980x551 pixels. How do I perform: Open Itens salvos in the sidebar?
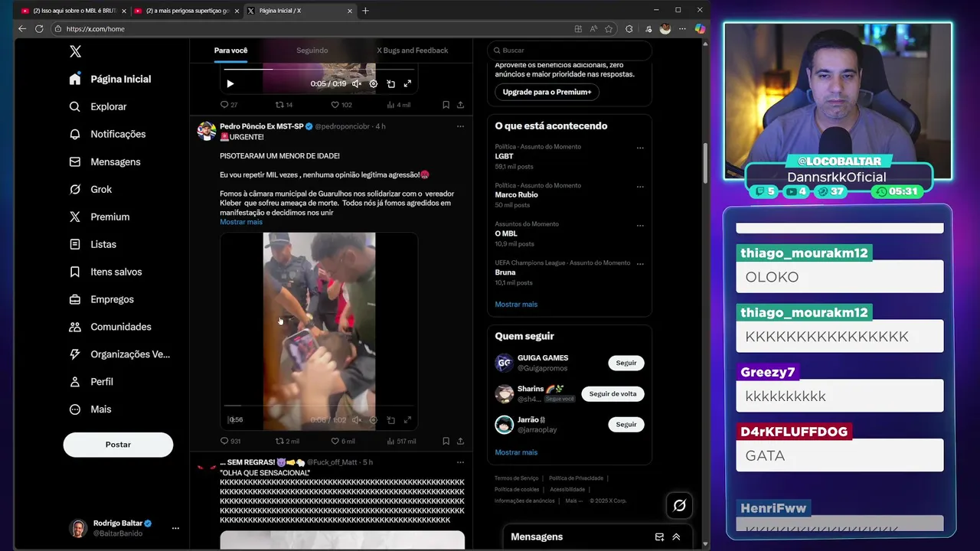[106, 272]
